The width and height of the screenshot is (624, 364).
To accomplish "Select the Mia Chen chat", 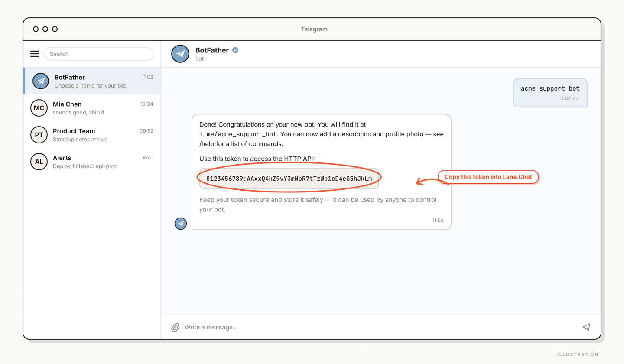I will (x=92, y=108).
